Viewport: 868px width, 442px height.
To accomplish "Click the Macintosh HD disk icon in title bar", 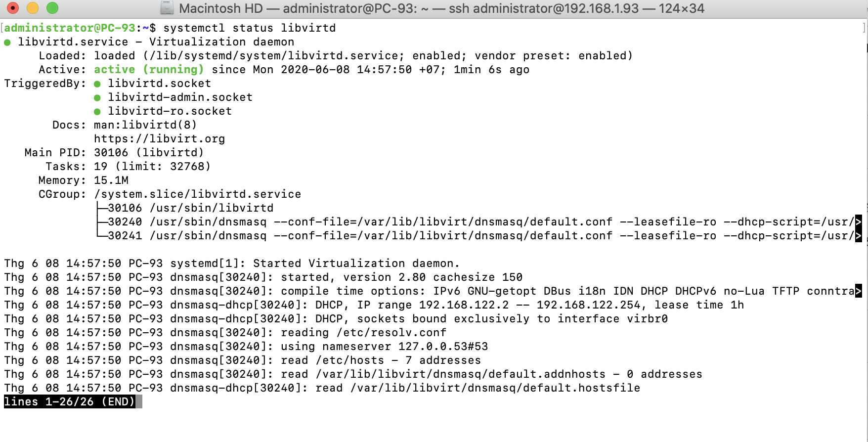I will (167, 8).
